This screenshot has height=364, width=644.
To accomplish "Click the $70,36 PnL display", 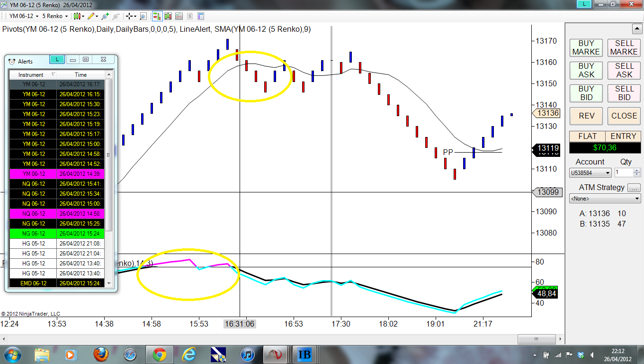I will pos(605,147).
